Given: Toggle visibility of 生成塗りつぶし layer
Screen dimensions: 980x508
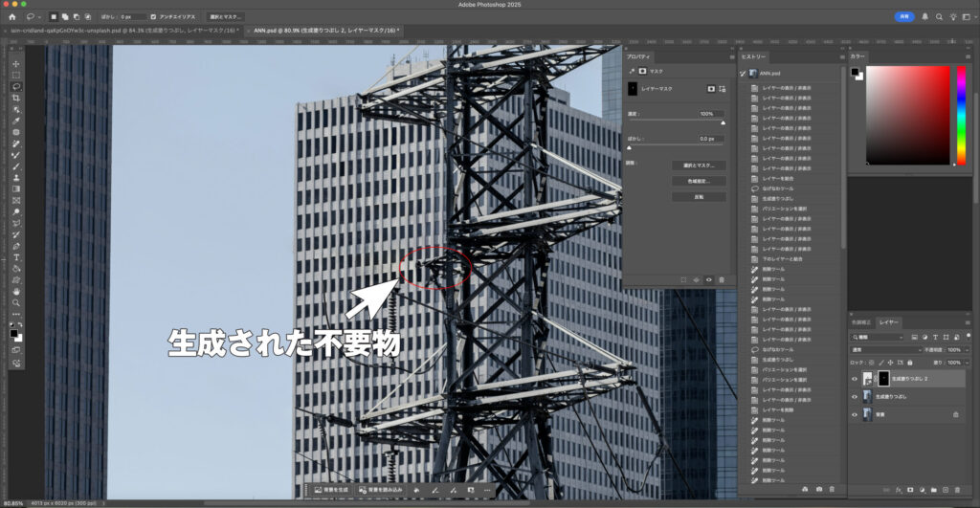Looking at the screenshot, I should [855, 396].
